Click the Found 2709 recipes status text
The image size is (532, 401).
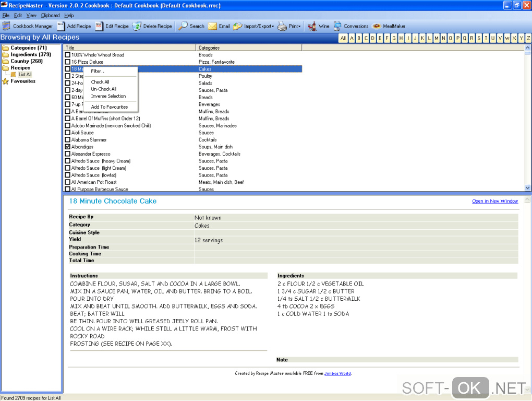pos(31,398)
